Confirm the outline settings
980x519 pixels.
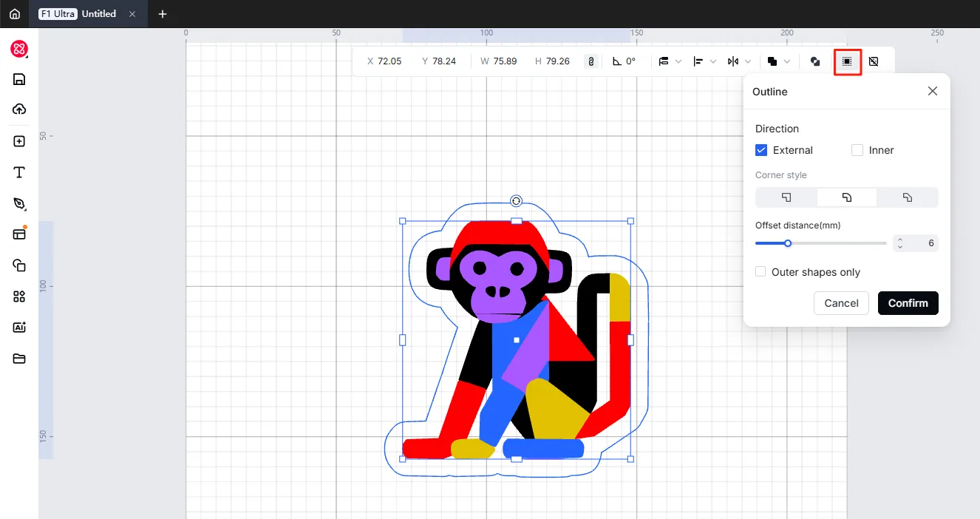(x=908, y=303)
